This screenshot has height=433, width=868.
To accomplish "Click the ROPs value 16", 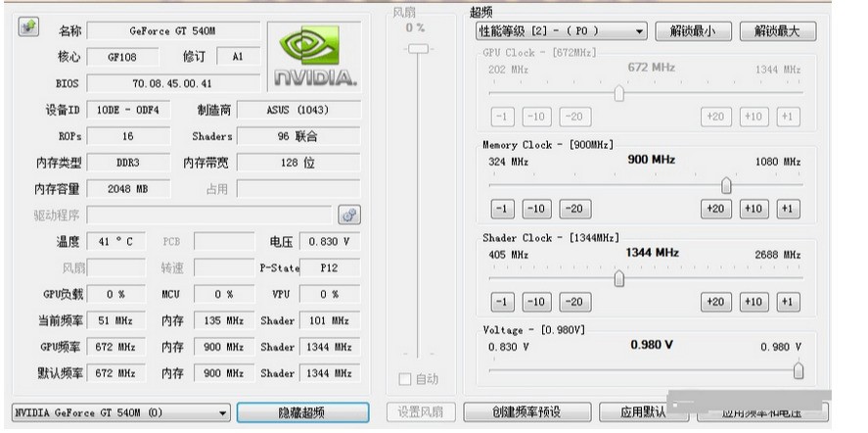I will pos(128,136).
